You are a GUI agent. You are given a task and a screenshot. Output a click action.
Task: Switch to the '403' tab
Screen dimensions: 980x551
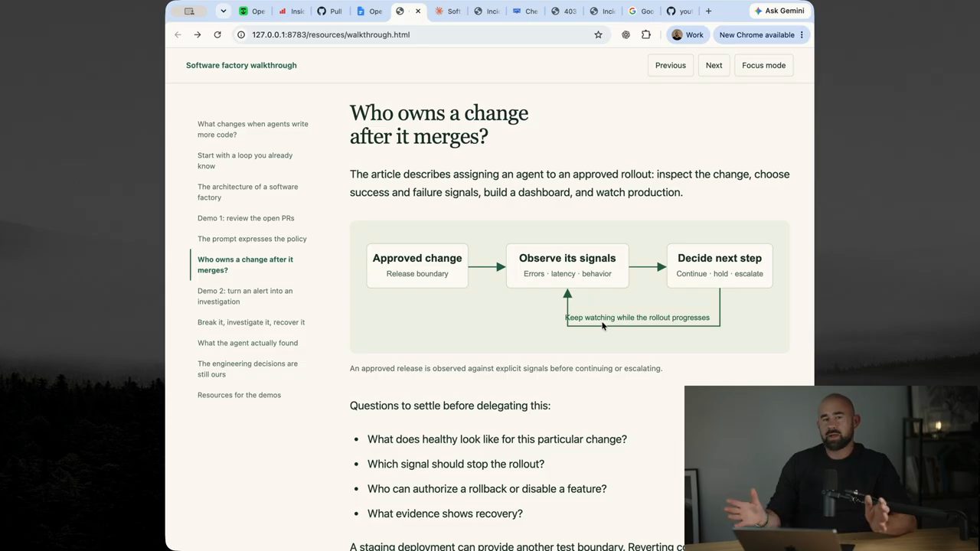click(565, 11)
